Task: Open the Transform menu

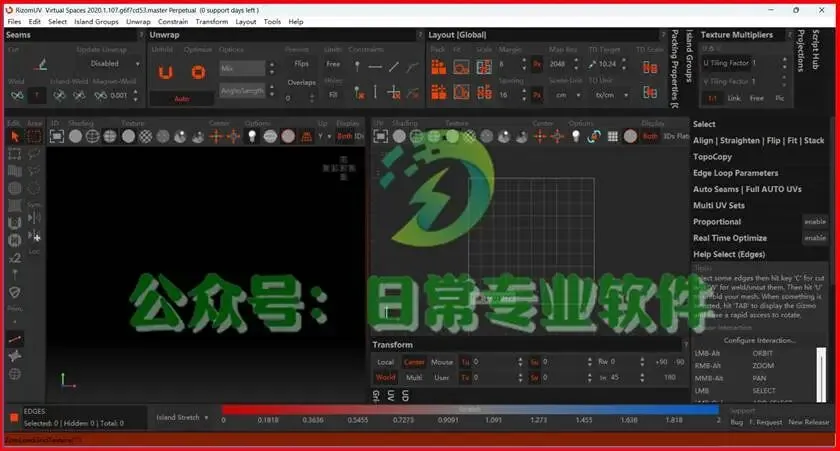Action: [212, 22]
